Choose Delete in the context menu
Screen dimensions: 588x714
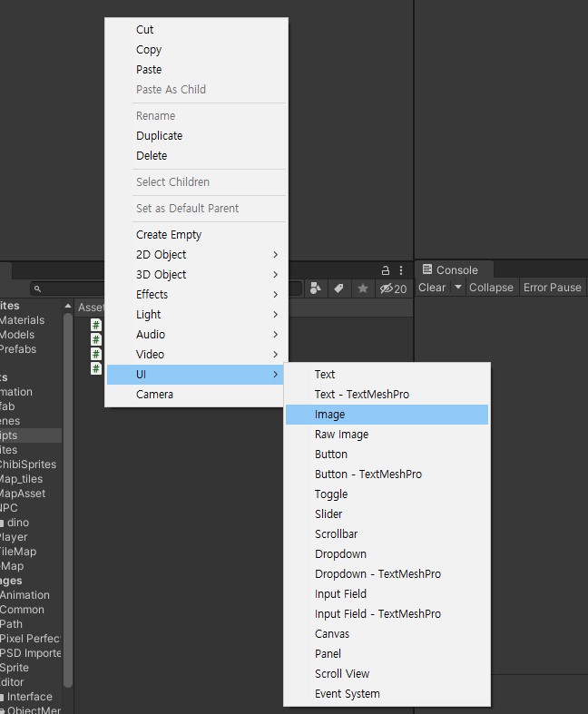click(x=196, y=156)
